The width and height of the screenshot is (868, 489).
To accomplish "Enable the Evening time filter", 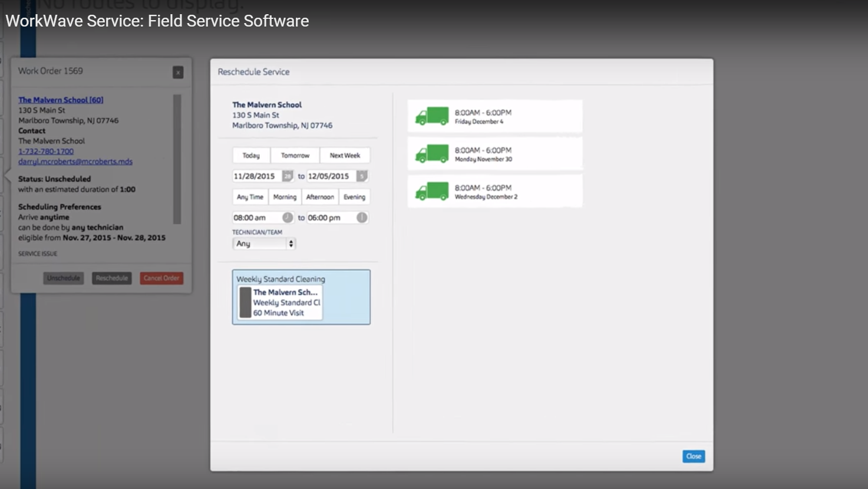I will coord(354,196).
